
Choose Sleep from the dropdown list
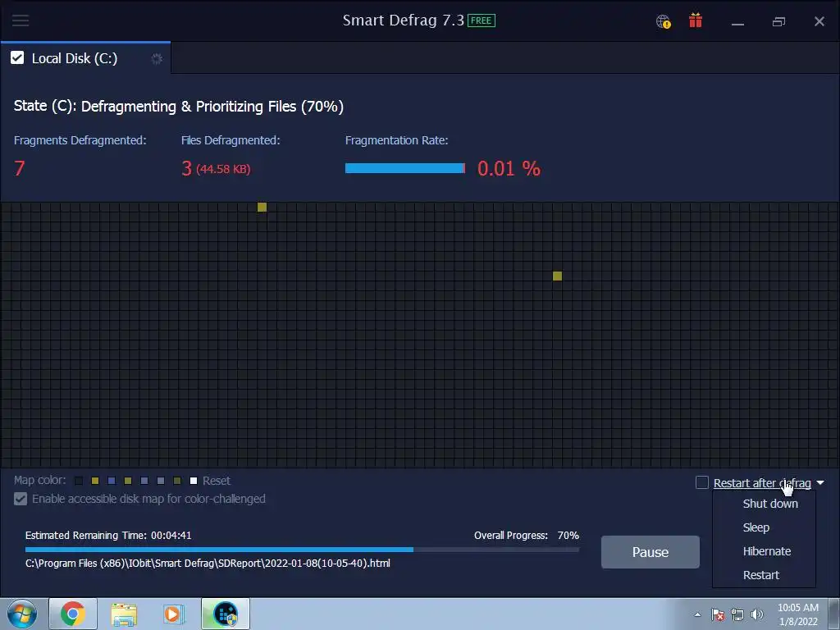point(756,527)
